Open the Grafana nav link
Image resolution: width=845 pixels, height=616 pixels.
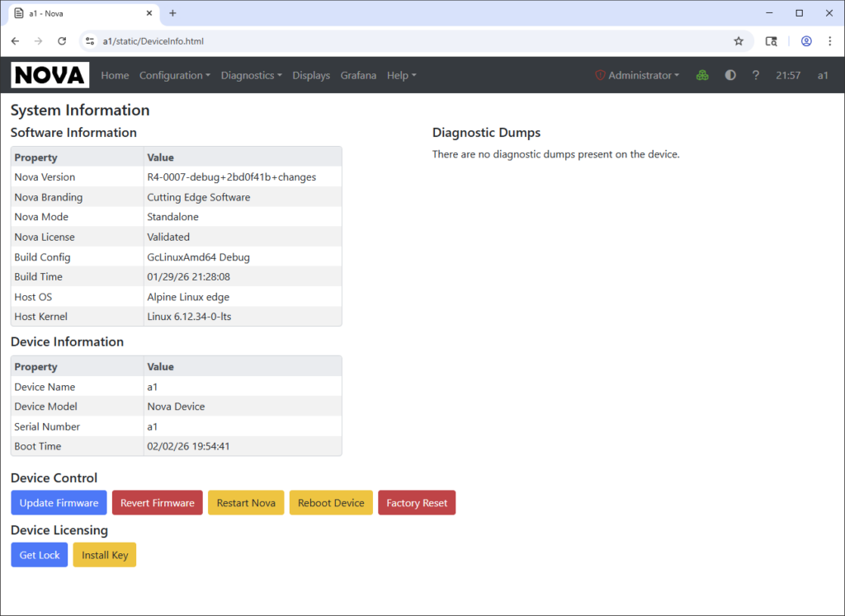[358, 75]
